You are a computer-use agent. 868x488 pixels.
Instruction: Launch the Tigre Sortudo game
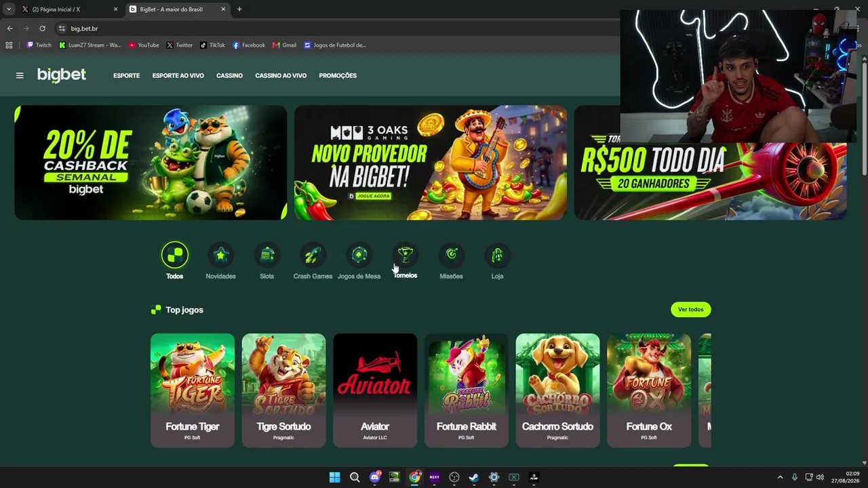point(283,390)
